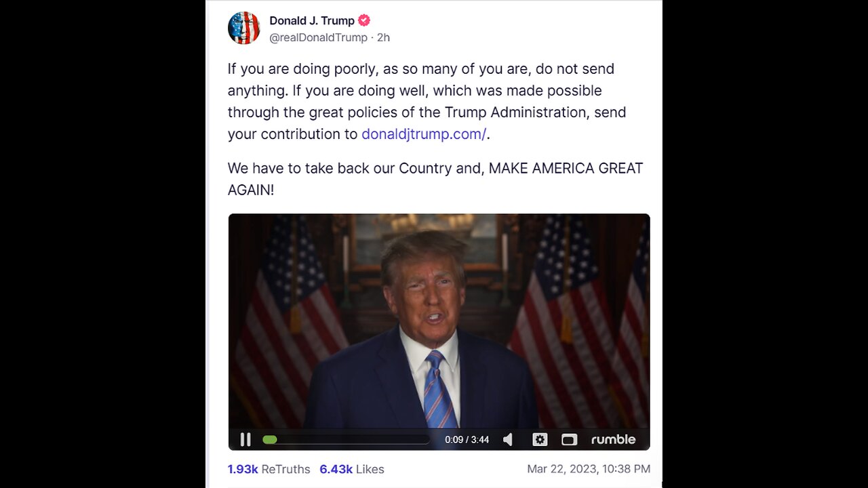Click the green played portion of progress bar

click(269, 440)
